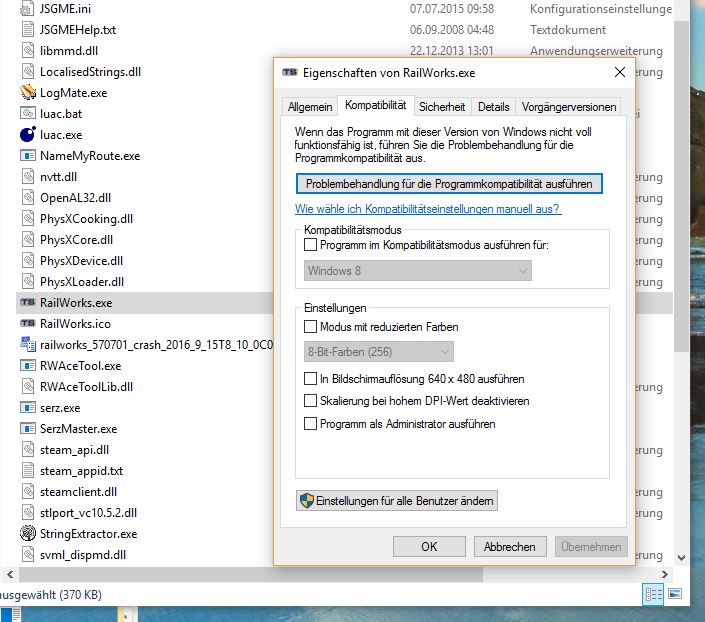Confirm the dialog with OK

[x=429, y=546]
